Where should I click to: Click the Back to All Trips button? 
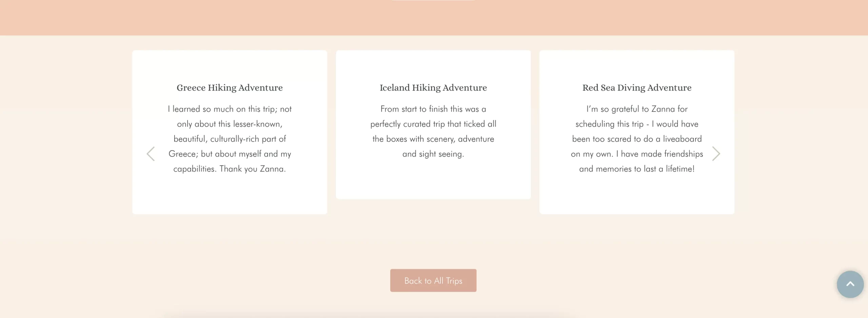click(x=433, y=280)
